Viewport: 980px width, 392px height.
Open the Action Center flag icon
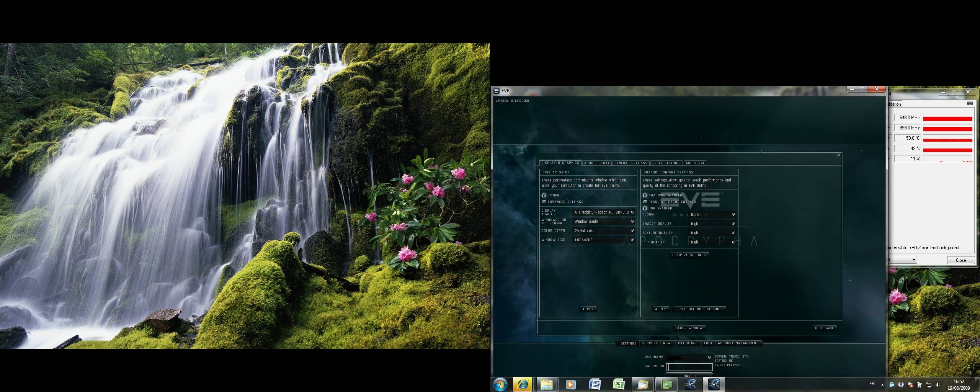tap(910, 385)
